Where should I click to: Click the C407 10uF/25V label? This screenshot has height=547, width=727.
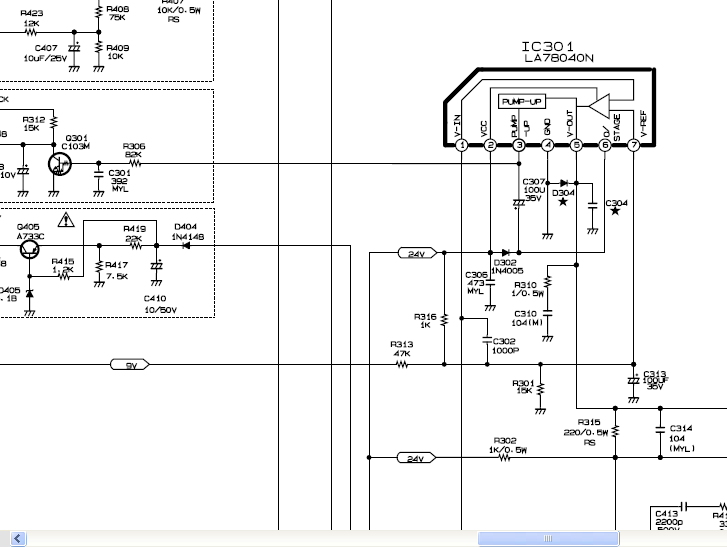tap(45, 53)
